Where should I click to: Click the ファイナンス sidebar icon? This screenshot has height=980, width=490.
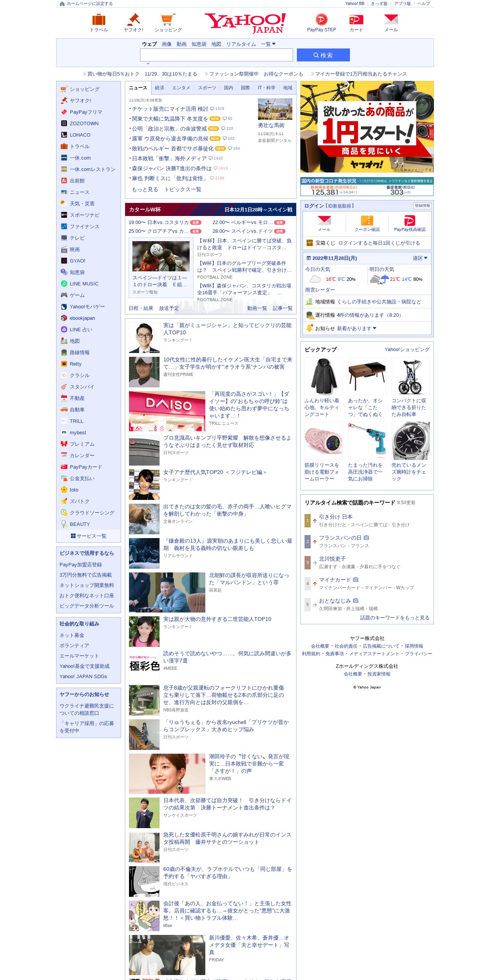[x=64, y=226]
